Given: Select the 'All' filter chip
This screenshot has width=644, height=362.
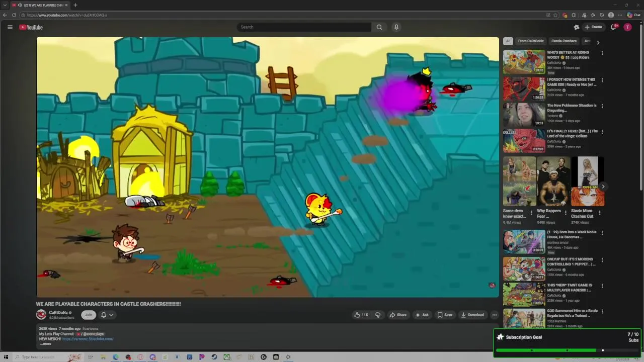Looking at the screenshot, I should [x=508, y=41].
